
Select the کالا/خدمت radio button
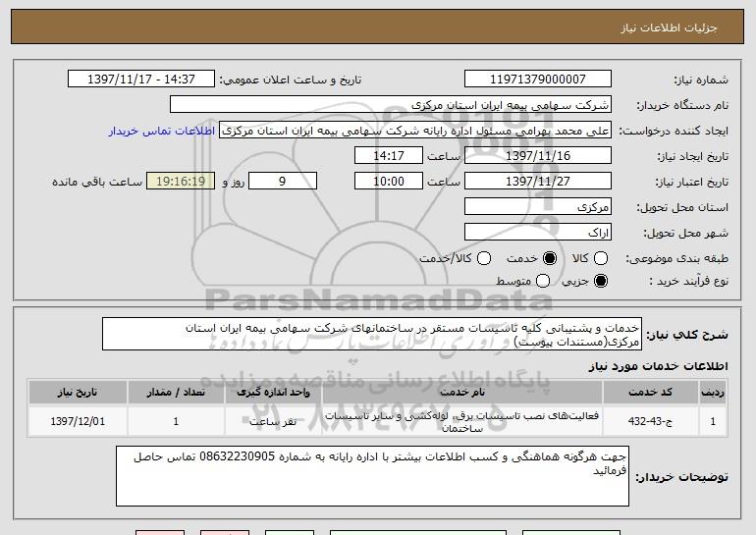pos(484,258)
